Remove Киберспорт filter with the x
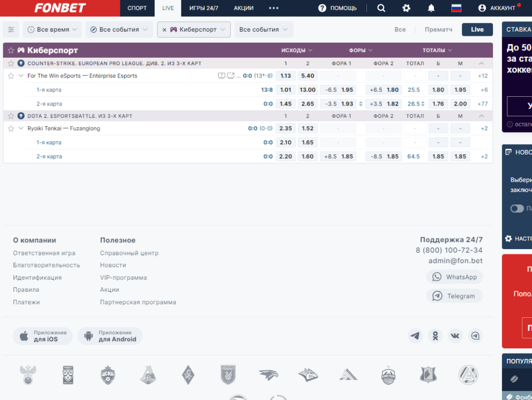The height and width of the screenshot is (400, 532). (x=164, y=30)
